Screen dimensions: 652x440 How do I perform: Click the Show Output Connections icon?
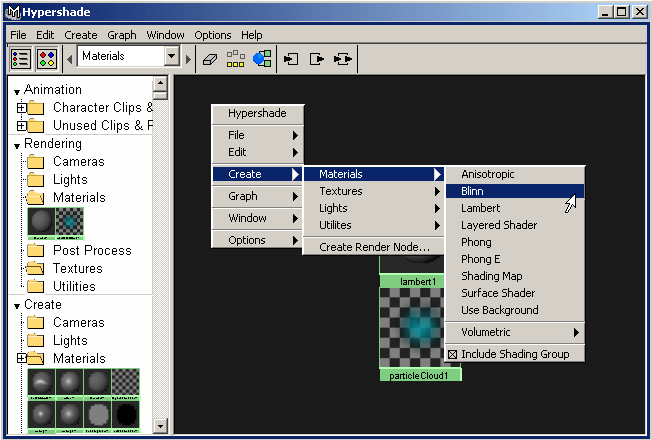pyautogui.click(x=316, y=59)
